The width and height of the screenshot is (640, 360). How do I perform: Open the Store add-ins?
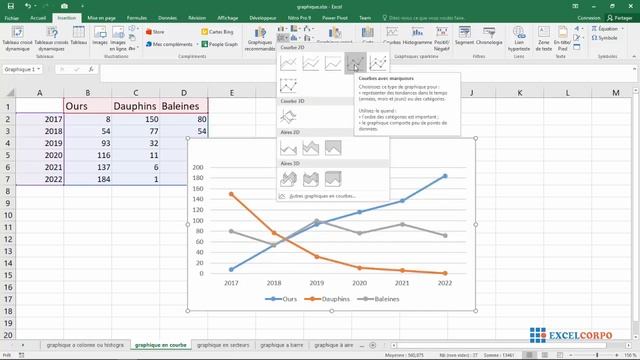click(155, 32)
